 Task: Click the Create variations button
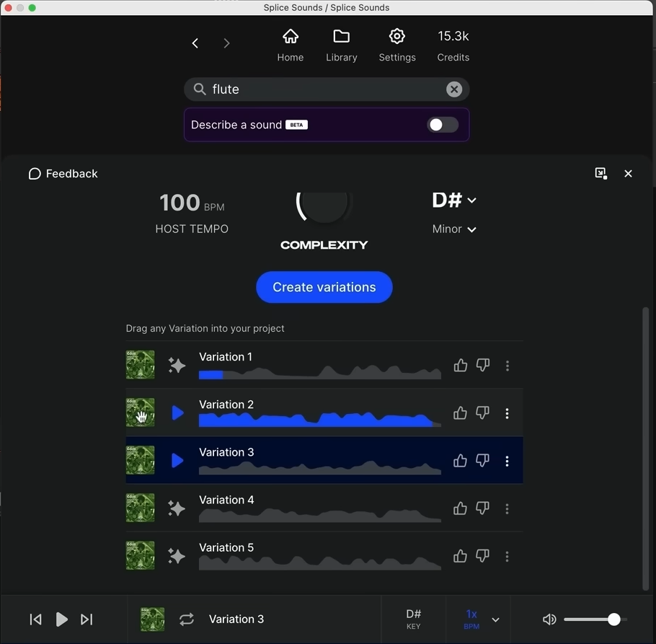(x=324, y=287)
